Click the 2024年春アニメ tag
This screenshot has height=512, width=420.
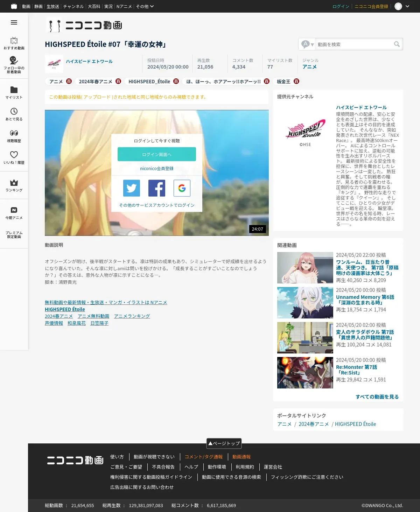pos(96,81)
